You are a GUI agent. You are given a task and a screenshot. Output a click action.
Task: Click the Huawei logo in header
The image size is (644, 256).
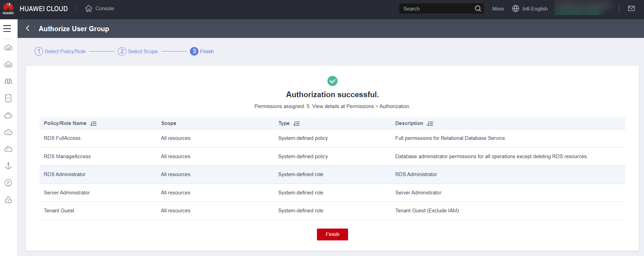coord(8,8)
